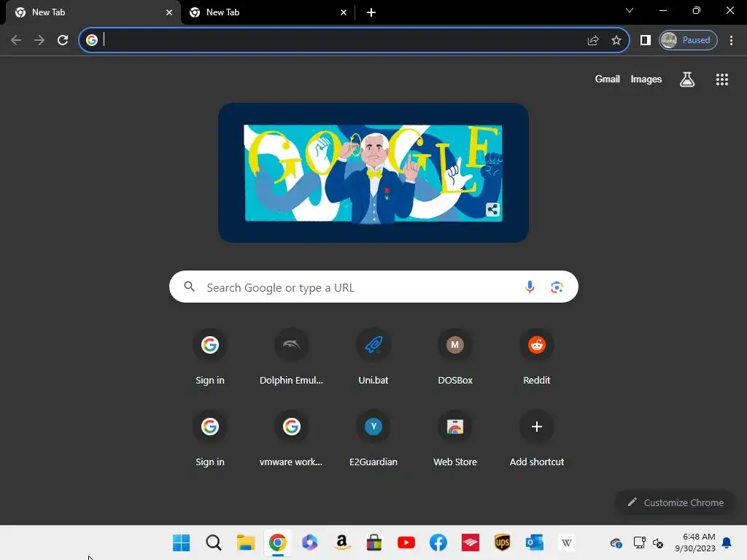Open the DOSBox shortcut
The height and width of the screenshot is (560, 747).
[x=455, y=357]
